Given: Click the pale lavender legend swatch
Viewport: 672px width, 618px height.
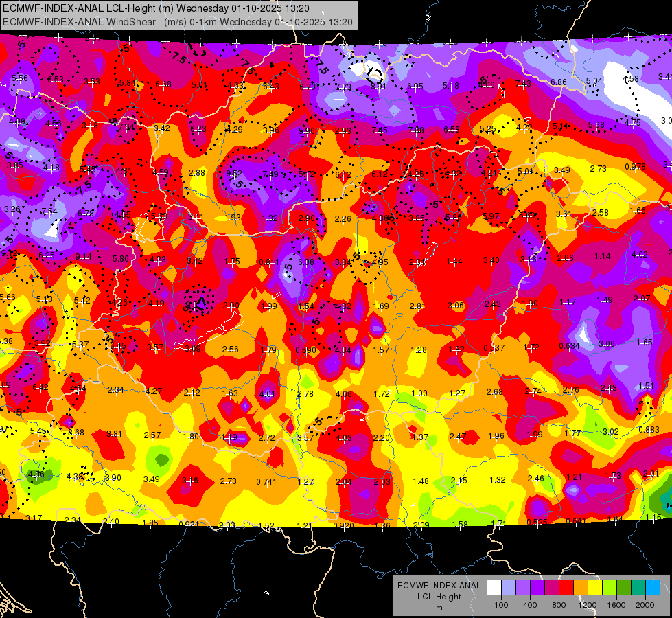Looking at the screenshot, I should 509,587.
